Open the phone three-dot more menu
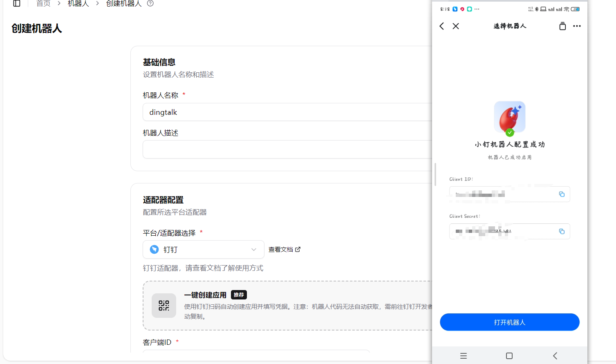 click(x=577, y=26)
